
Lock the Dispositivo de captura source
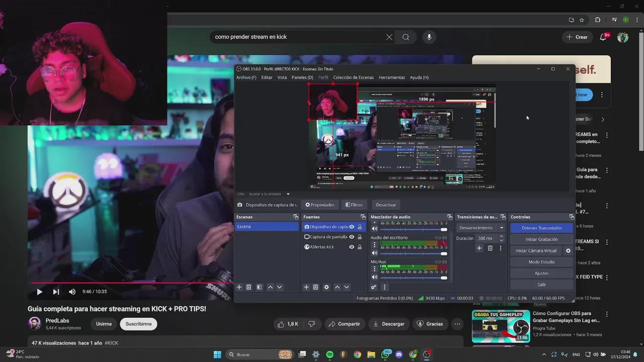[x=360, y=227]
